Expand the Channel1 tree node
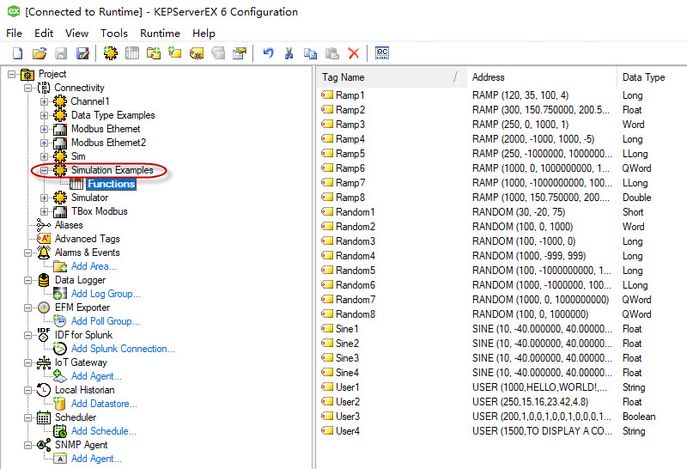 click(x=44, y=102)
